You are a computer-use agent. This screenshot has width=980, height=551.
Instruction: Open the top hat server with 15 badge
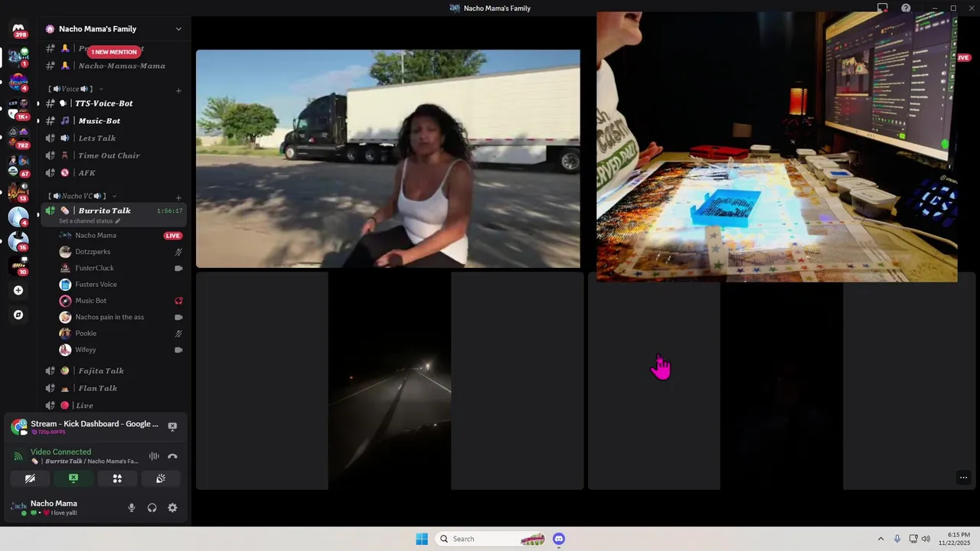click(18, 241)
